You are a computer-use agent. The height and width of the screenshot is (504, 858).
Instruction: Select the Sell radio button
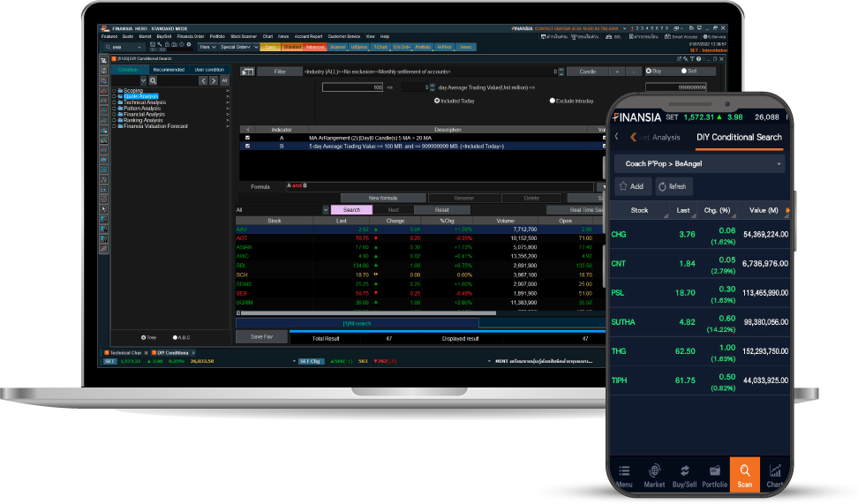[684, 71]
